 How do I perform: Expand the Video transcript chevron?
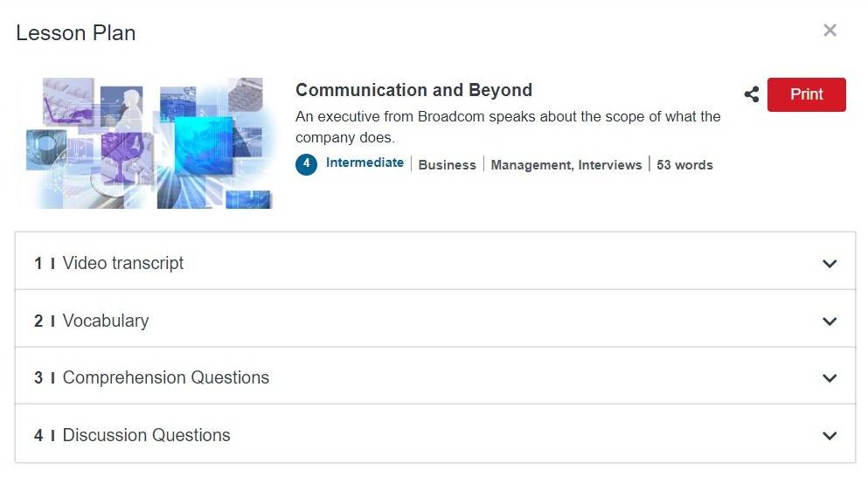(x=830, y=264)
